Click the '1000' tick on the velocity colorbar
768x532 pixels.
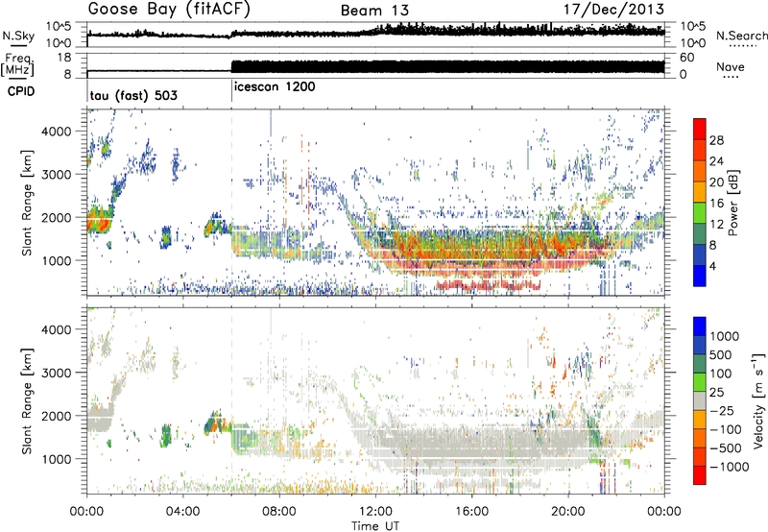click(x=725, y=336)
